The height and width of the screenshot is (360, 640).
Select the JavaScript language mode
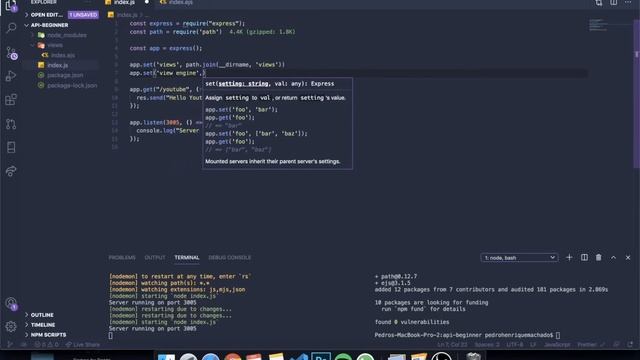tap(557, 345)
